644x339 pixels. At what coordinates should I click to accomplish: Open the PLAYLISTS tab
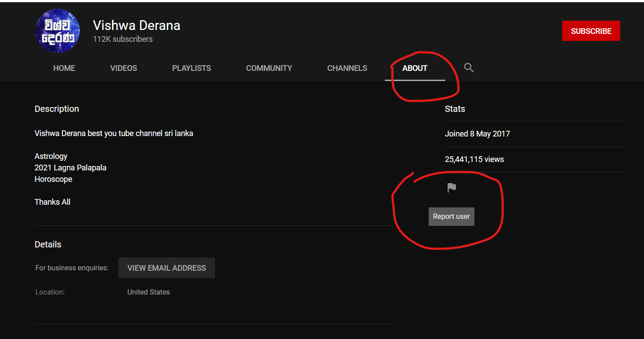point(192,68)
